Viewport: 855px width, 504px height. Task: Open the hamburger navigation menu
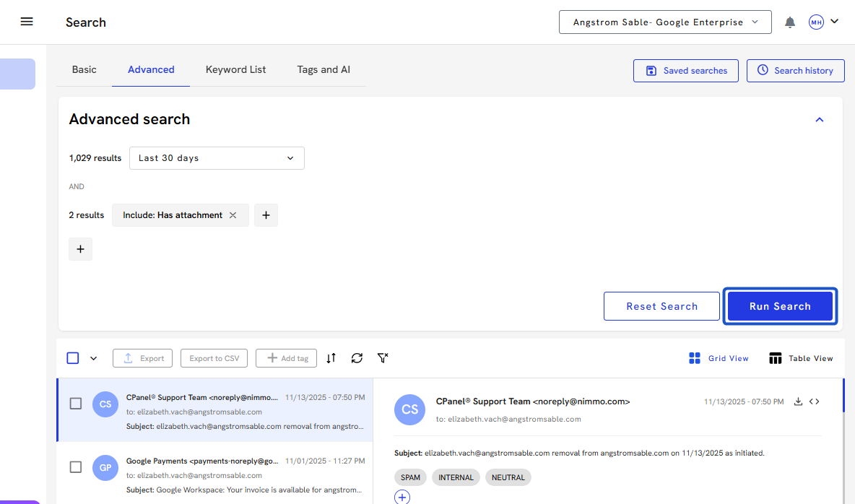(27, 22)
